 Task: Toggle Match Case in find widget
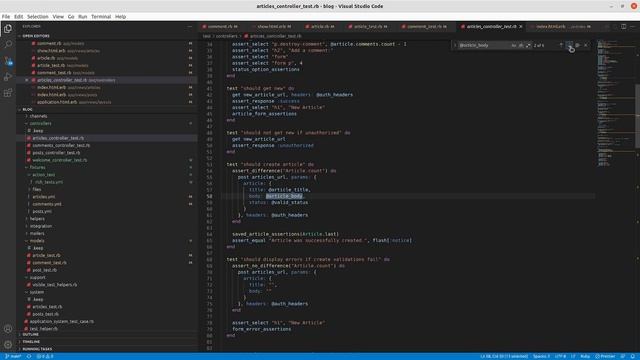(514, 45)
